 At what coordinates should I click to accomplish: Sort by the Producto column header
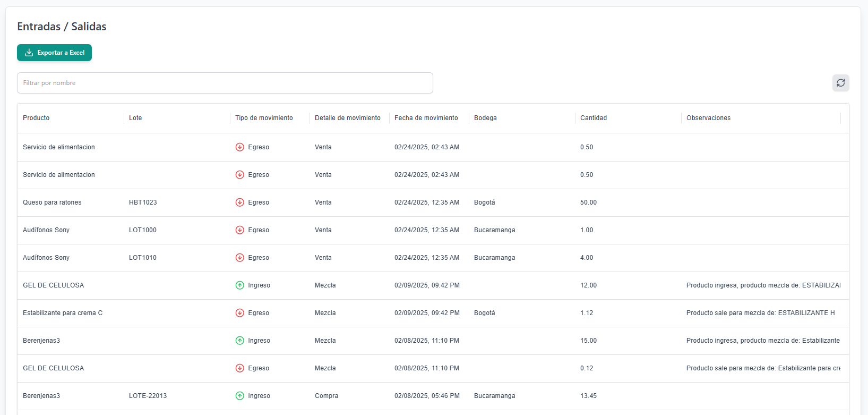point(36,118)
